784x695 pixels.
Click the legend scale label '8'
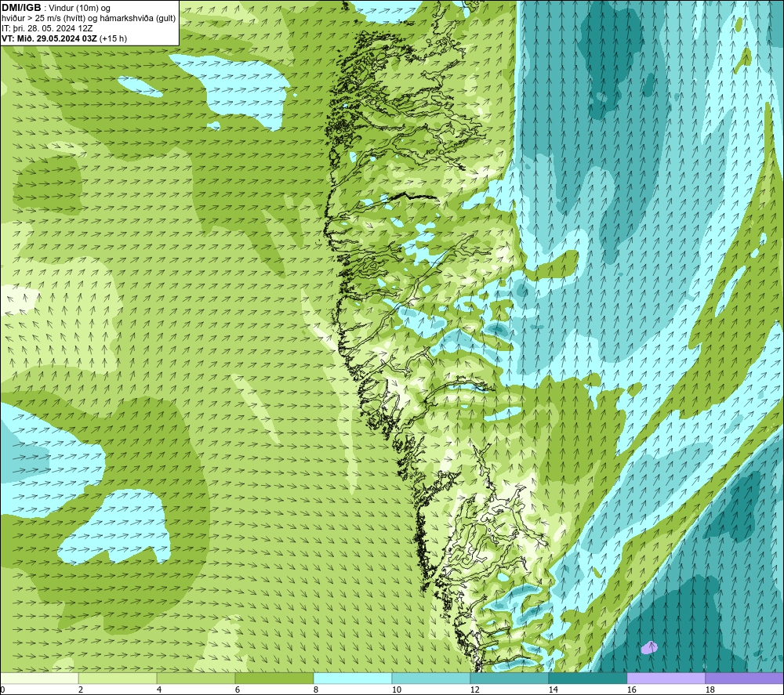316,690
